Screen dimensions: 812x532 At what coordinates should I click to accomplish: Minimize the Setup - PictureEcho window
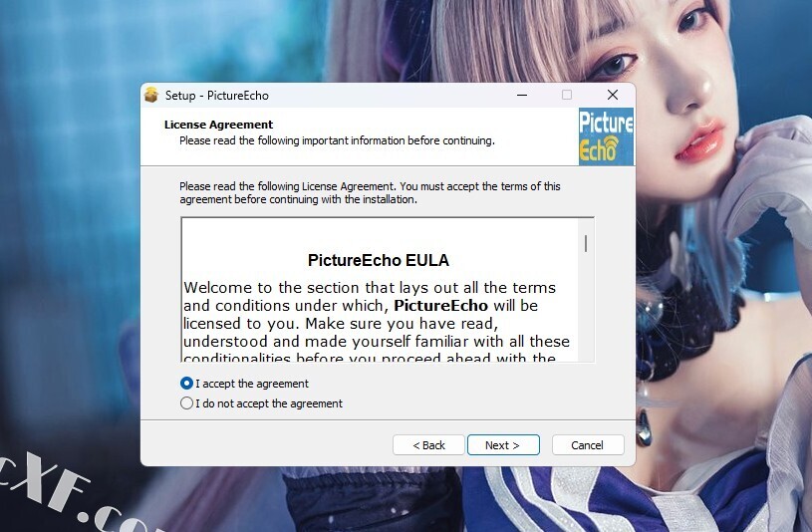point(522,95)
